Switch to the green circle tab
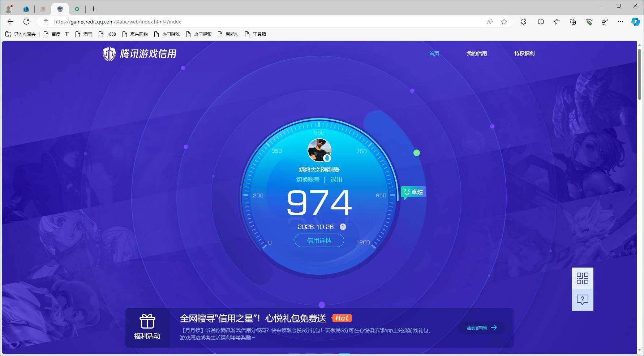 point(77,9)
